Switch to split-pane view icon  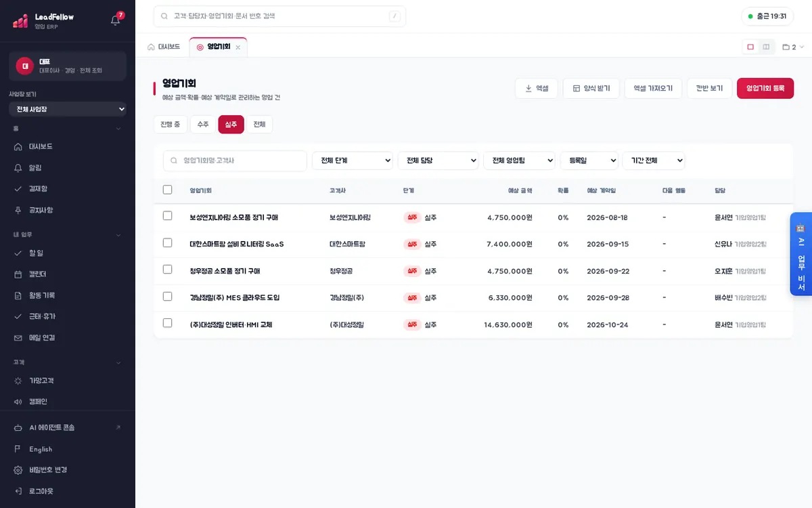(x=766, y=47)
